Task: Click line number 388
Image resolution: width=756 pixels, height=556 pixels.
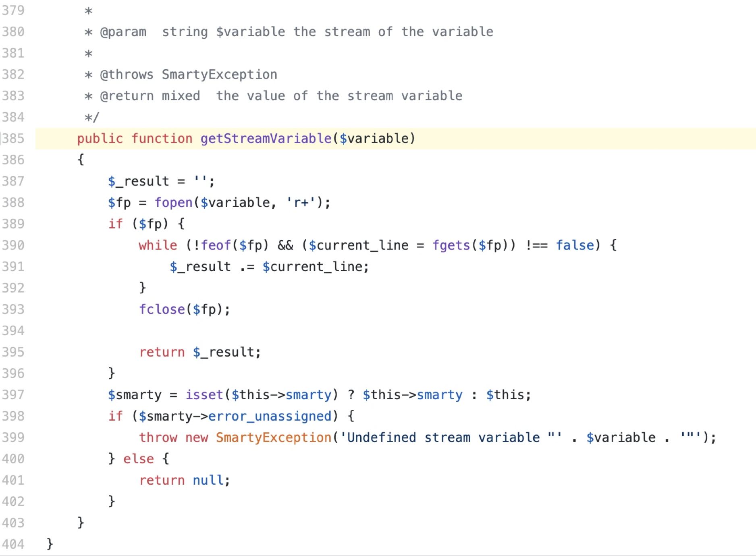Action: (13, 203)
